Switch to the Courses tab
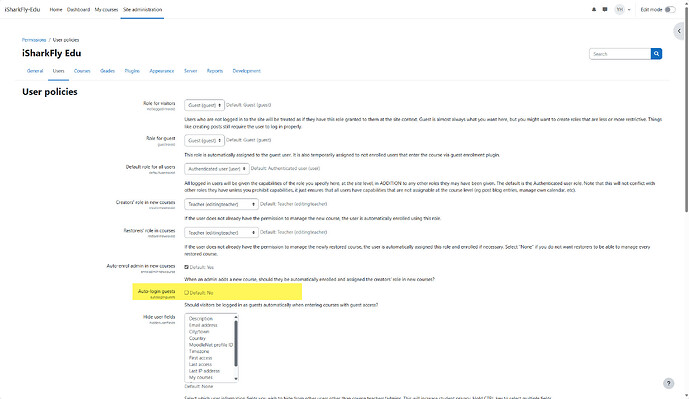The image size is (689, 399). (x=82, y=71)
